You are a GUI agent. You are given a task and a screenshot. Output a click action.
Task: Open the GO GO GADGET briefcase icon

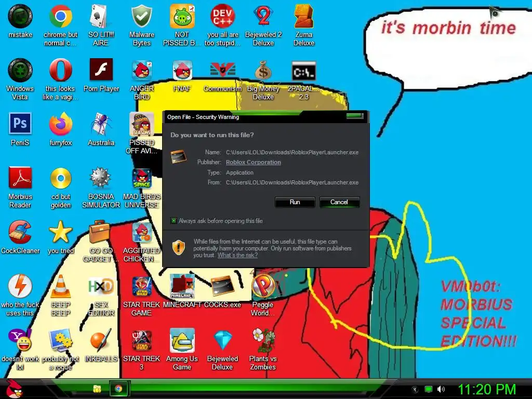click(x=99, y=232)
